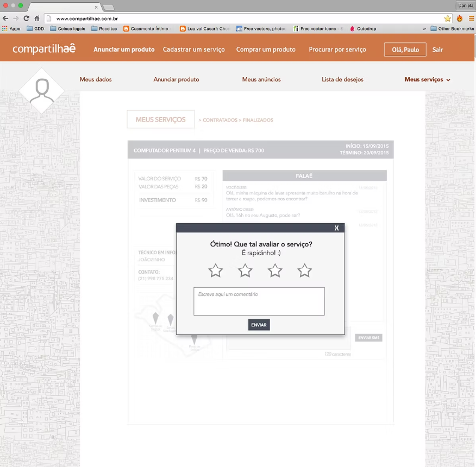The width and height of the screenshot is (476, 467).
Task: Click the first rating star
Action: [216, 270]
